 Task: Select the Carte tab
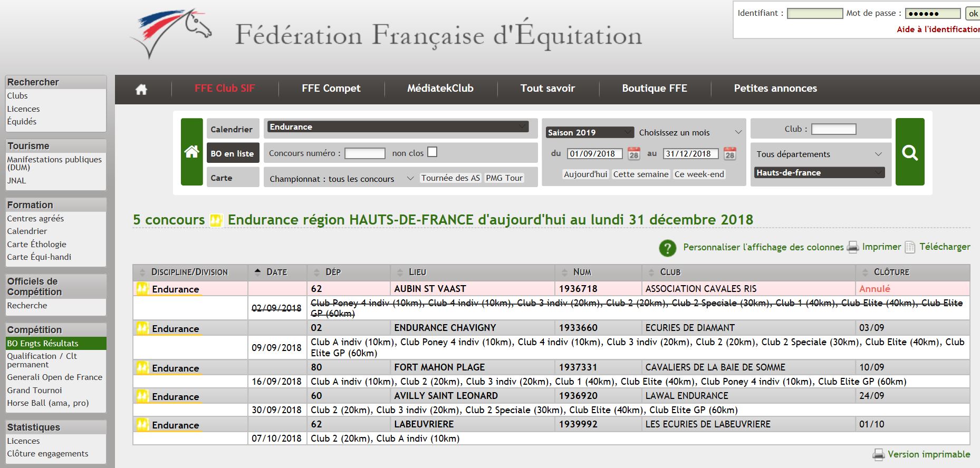click(x=233, y=178)
